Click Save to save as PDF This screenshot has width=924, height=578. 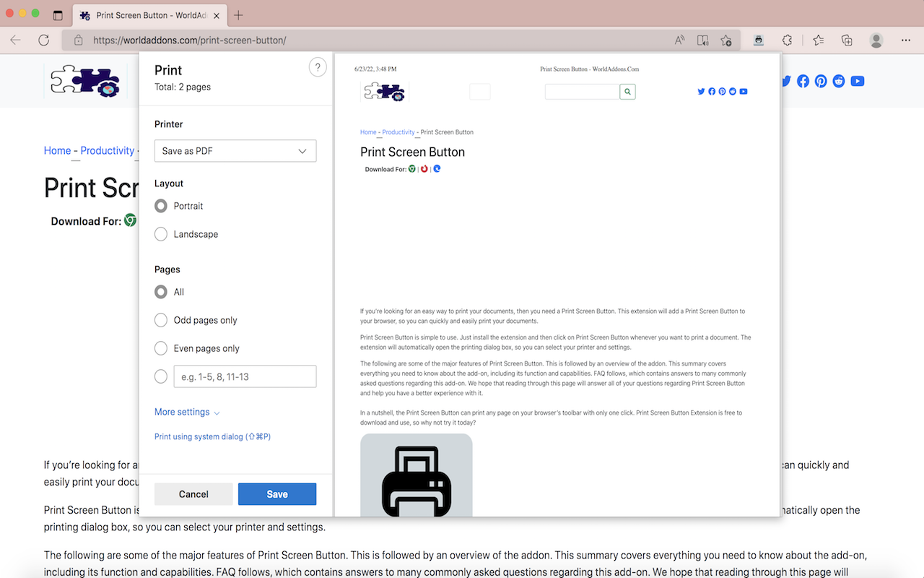click(x=277, y=494)
